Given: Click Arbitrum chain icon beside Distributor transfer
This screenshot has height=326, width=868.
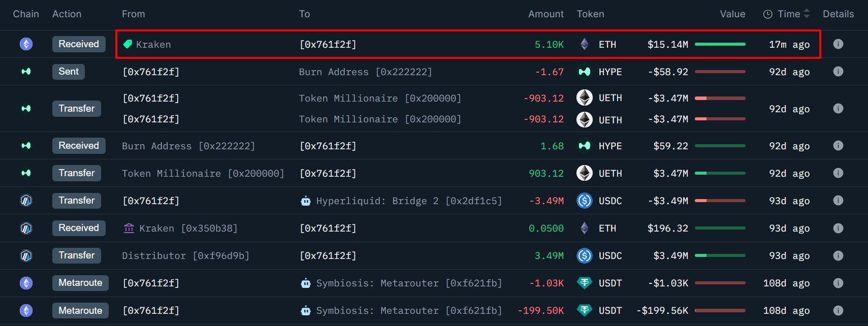Looking at the screenshot, I should pyautogui.click(x=26, y=255).
